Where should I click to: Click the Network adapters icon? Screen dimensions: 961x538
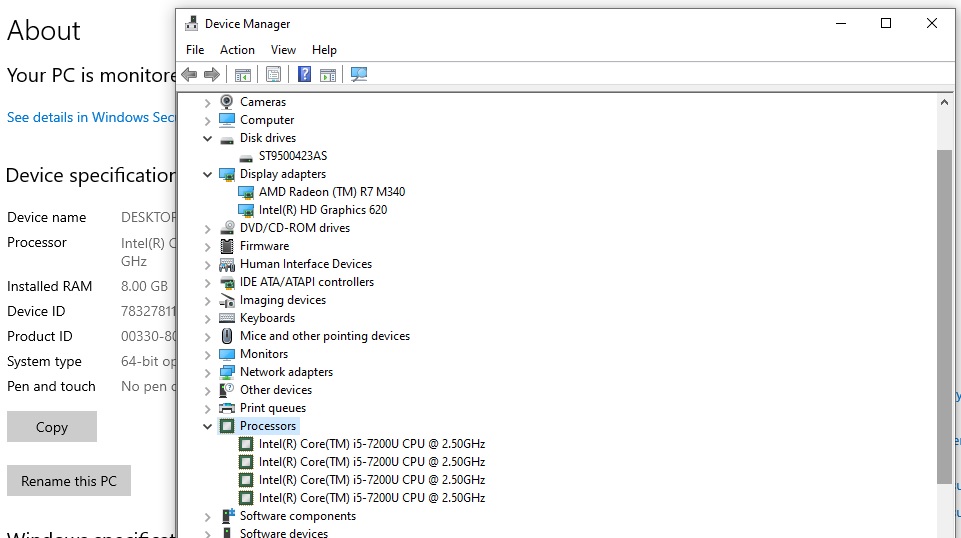(227, 372)
